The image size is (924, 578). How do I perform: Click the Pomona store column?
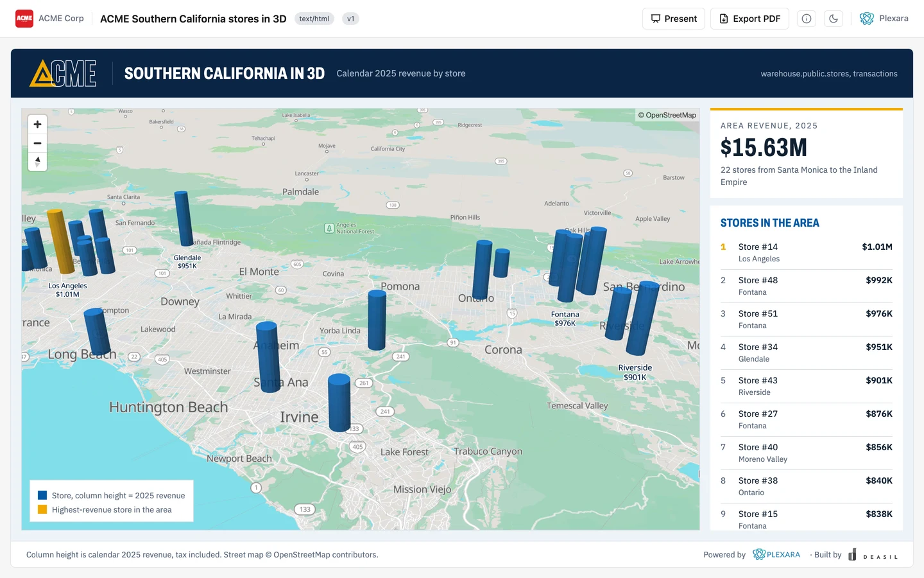point(377,320)
